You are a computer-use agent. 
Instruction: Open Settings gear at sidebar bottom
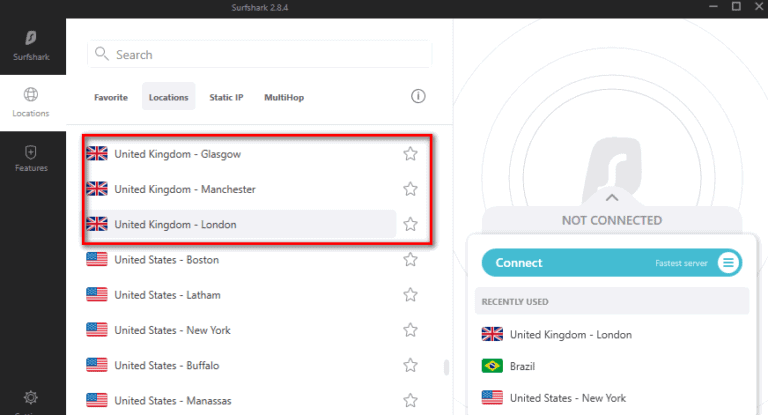pos(31,398)
